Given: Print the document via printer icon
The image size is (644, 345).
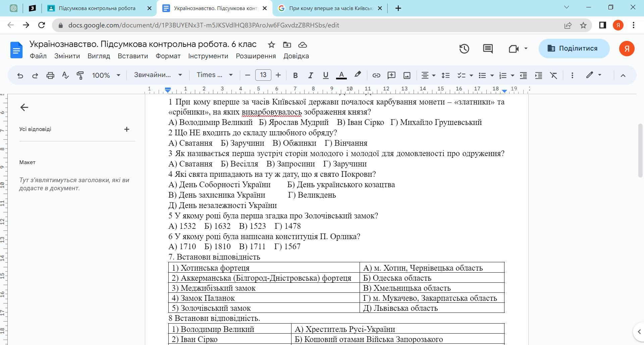Looking at the screenshot, I should [x=50, y=75].
